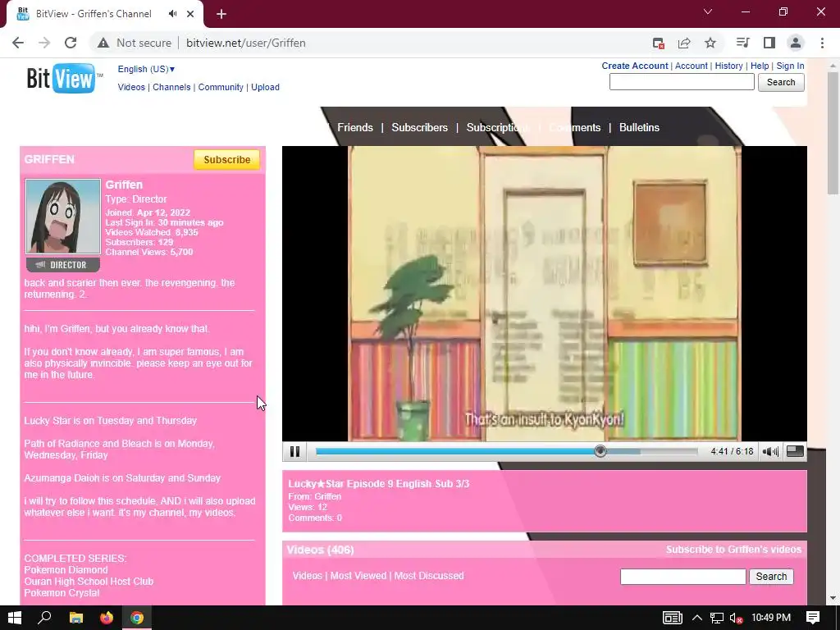Focus the channel videos search field

point(682,577)
